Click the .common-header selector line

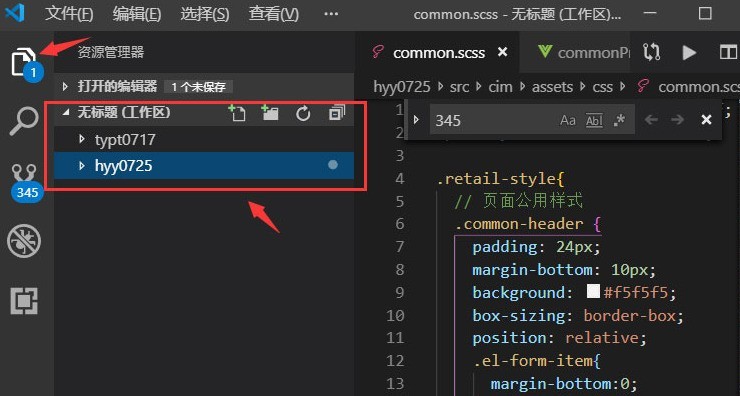pyautogui.click(x=528, y=224)
